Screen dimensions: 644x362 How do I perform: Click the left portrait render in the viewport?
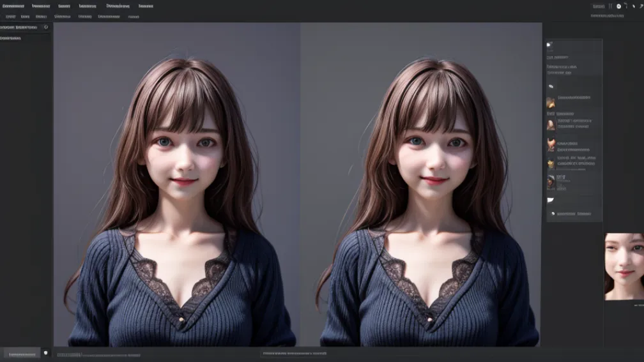pyautogui.click(x=177, y=185)
